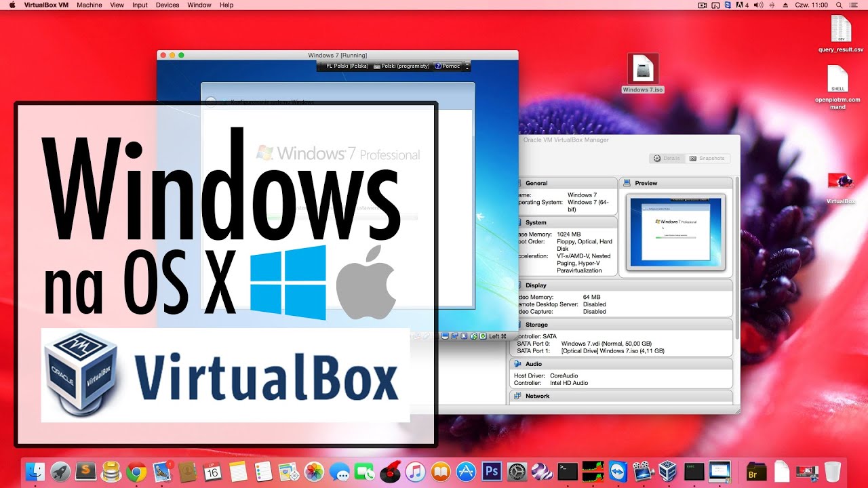
Task: Open iBooks from the Dock
Action: (441, 472)
